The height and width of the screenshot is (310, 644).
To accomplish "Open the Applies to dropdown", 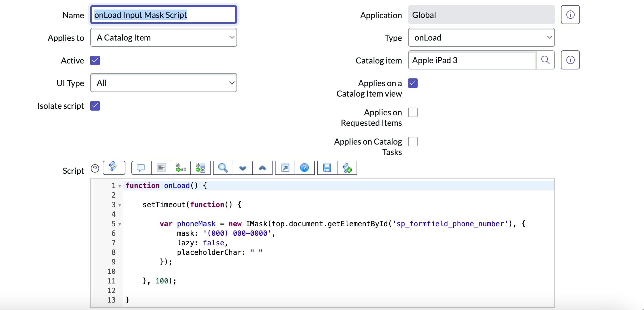I will click(164, 37).
